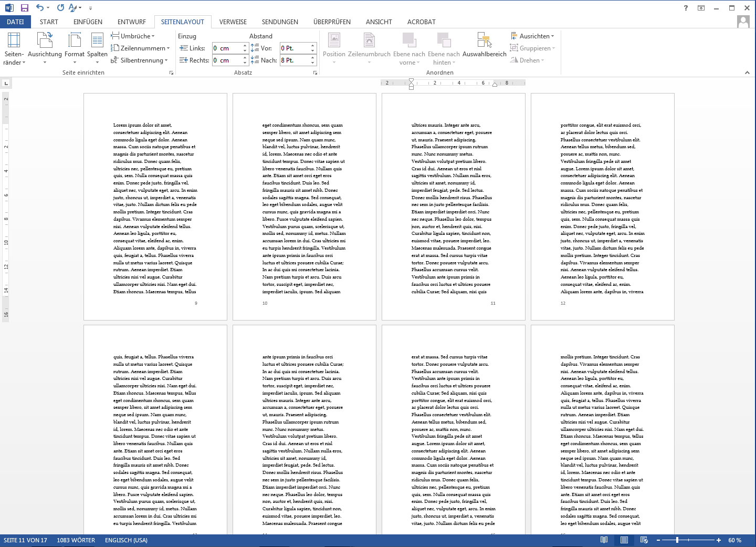
Task: Switch to the VERWEISE ribbon tab
Action: point(233,22)
